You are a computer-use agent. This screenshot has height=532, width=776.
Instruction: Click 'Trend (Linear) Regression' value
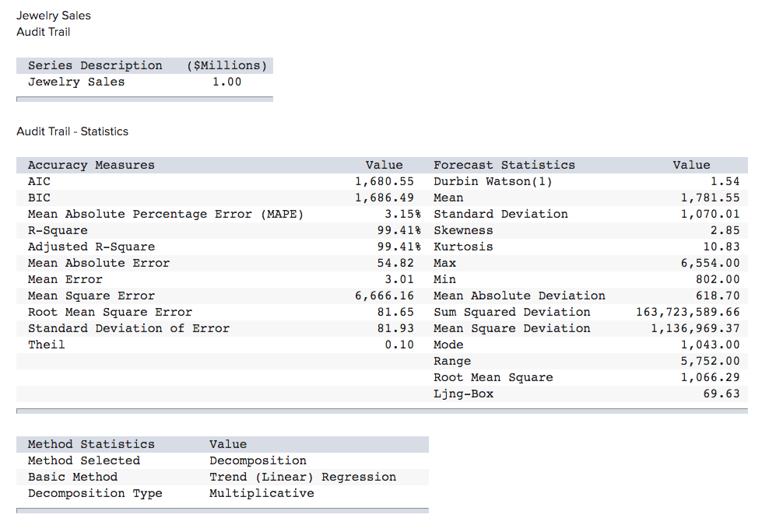(x=302, y=476)
